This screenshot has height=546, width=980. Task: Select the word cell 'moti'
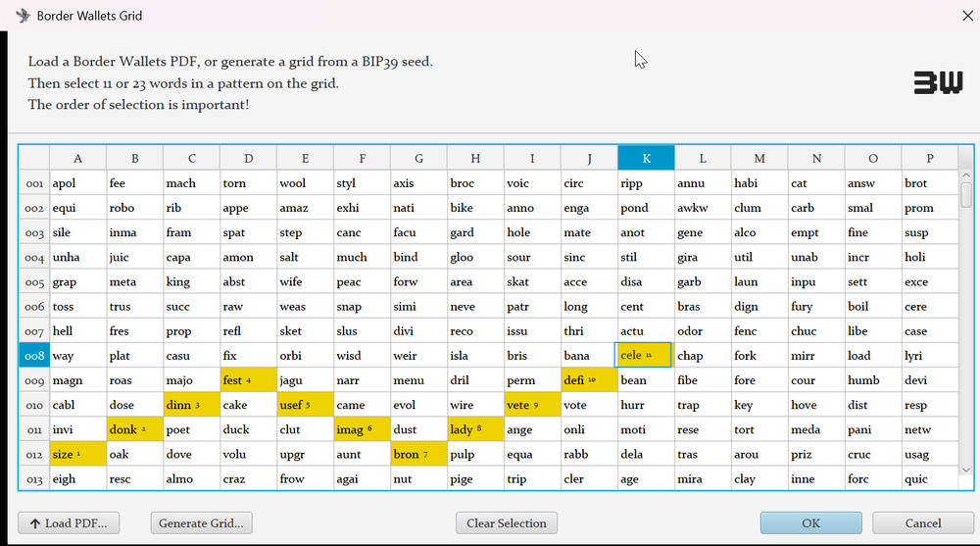646,429
